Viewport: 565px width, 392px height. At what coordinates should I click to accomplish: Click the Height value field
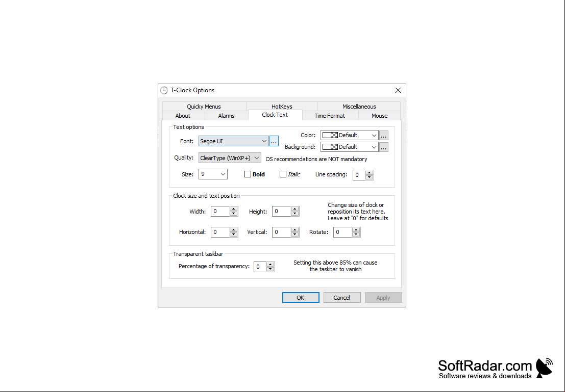tap(281, 212)
